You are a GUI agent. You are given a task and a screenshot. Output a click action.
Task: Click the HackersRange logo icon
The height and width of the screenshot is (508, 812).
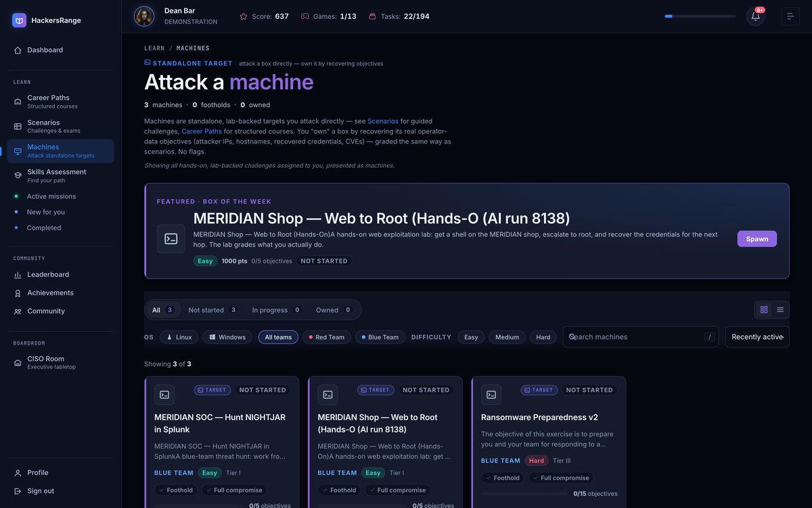[x=19, y=20]
